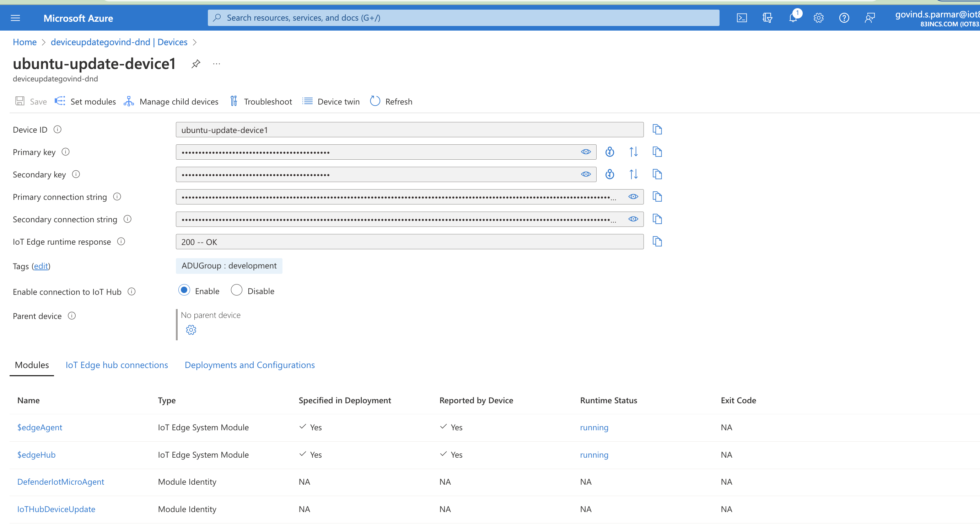Click running status for $edgeAgent

[x=594, y=427]
